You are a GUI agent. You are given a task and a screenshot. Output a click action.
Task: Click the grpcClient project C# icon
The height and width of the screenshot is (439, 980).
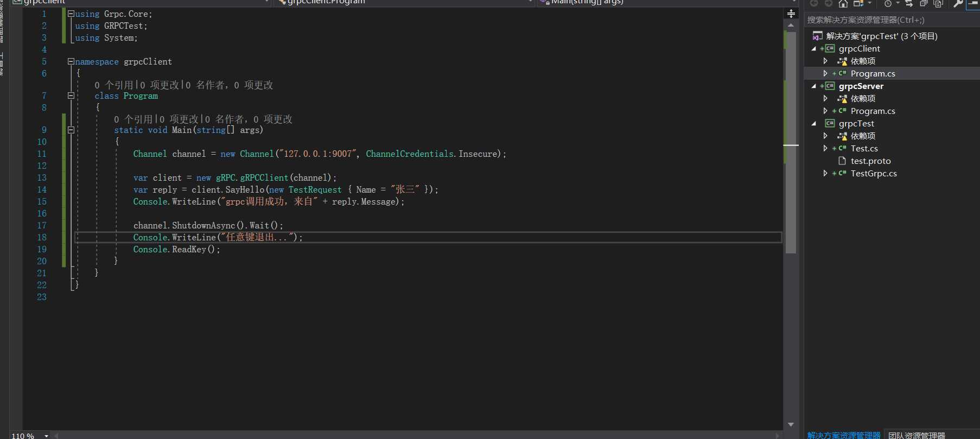830,48
